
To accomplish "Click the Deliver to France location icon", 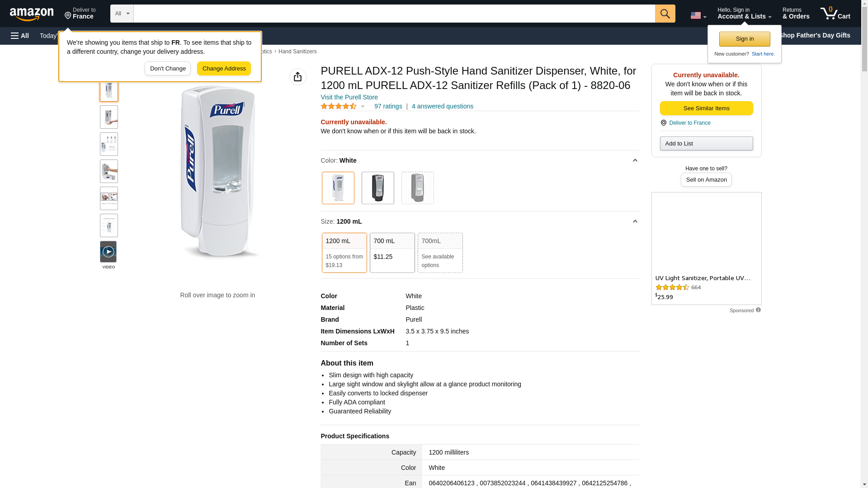I will pyautogui.click(x=663, y=123).
